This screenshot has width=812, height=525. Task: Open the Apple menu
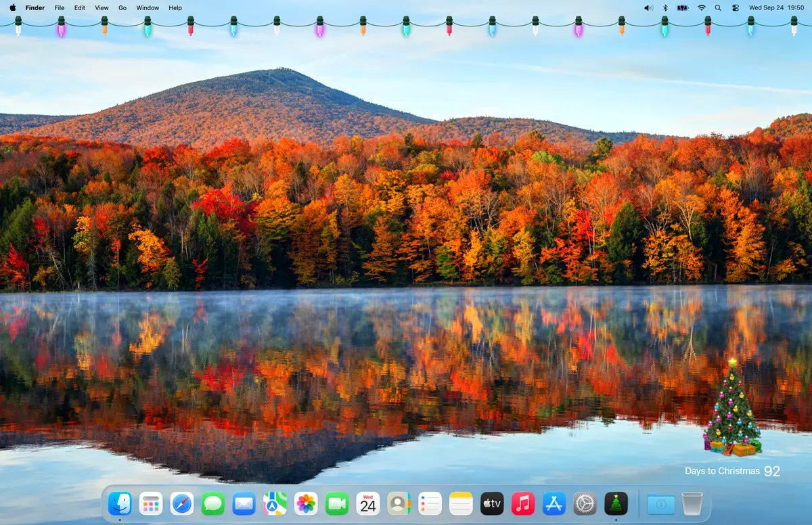pyautogui.click(x=14, y=7)
